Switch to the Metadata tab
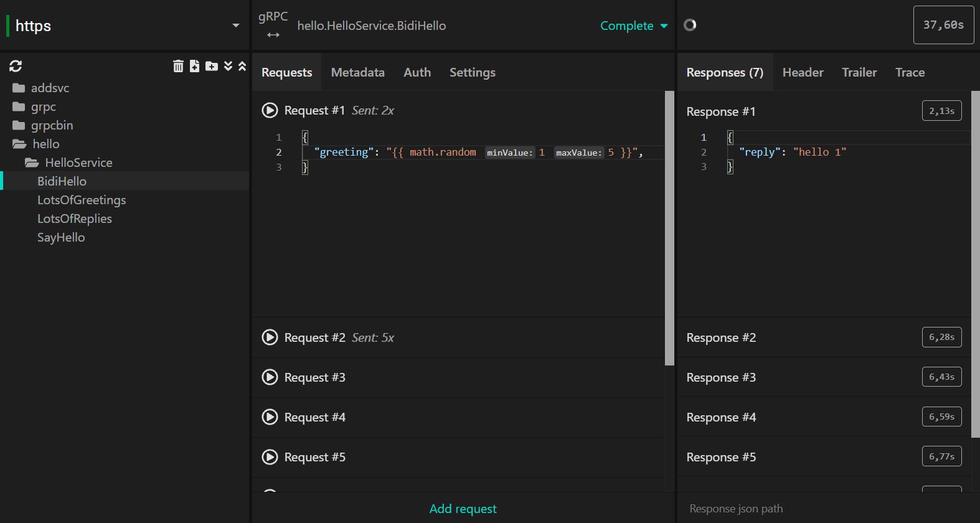This screenshot has height=523, width=980. coord(358,72)
